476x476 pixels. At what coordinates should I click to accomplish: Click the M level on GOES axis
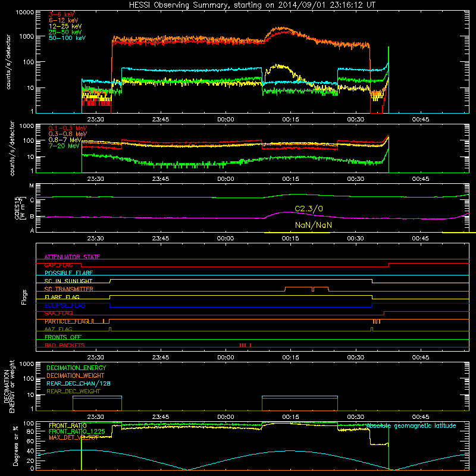pyautogui.click(x=32, y=186)
